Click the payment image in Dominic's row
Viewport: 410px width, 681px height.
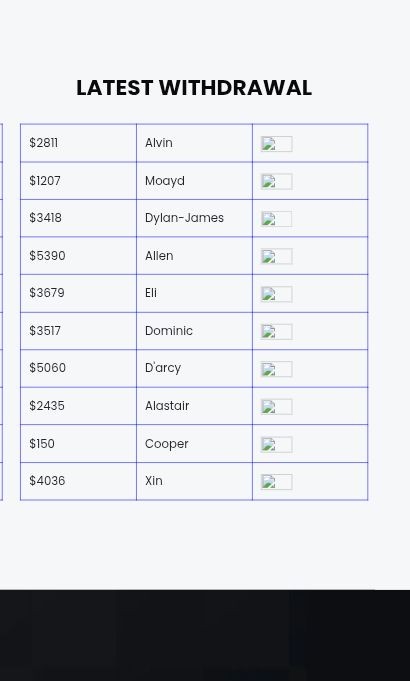[277, 331]
